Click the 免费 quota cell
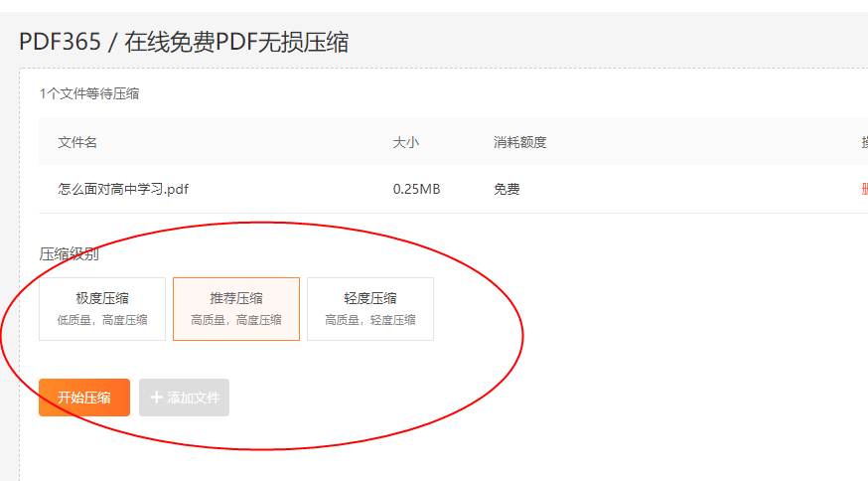This screenshot has height=481, width=868. 506,189
